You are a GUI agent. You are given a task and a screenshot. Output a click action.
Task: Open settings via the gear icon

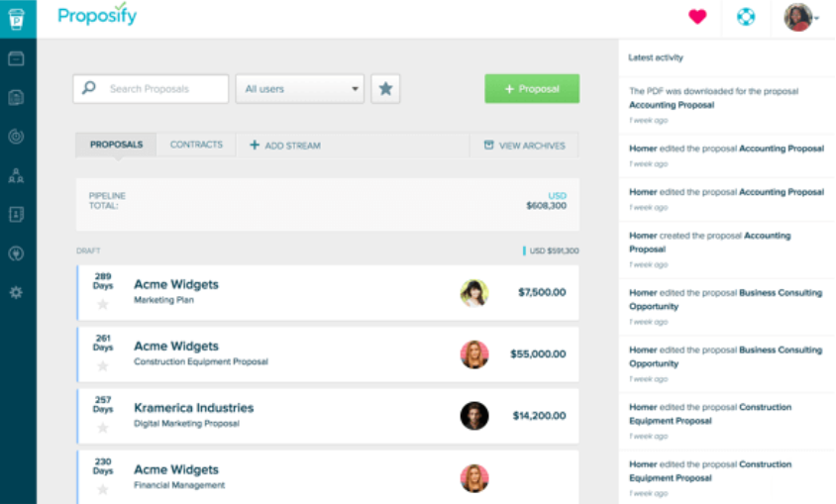pos(16,292)
